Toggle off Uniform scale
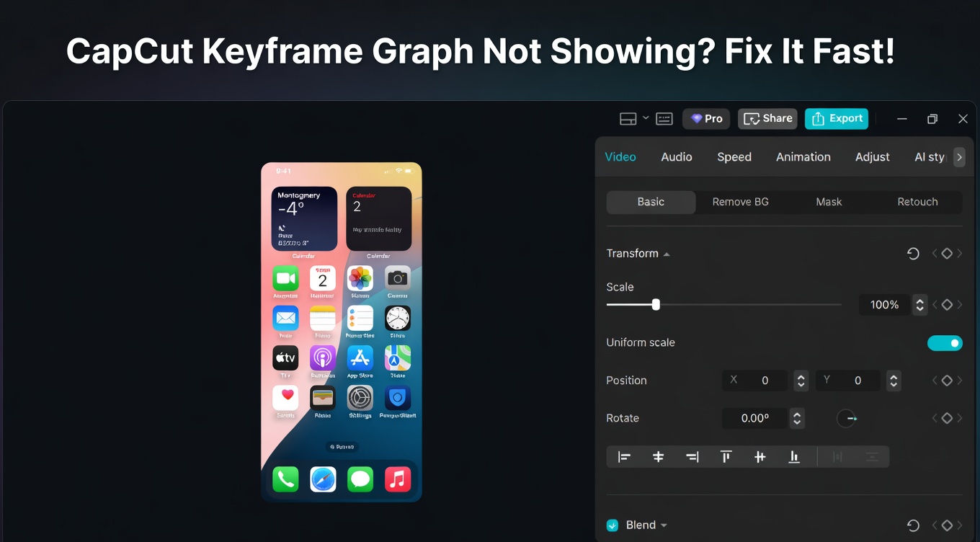 (945, 342)
